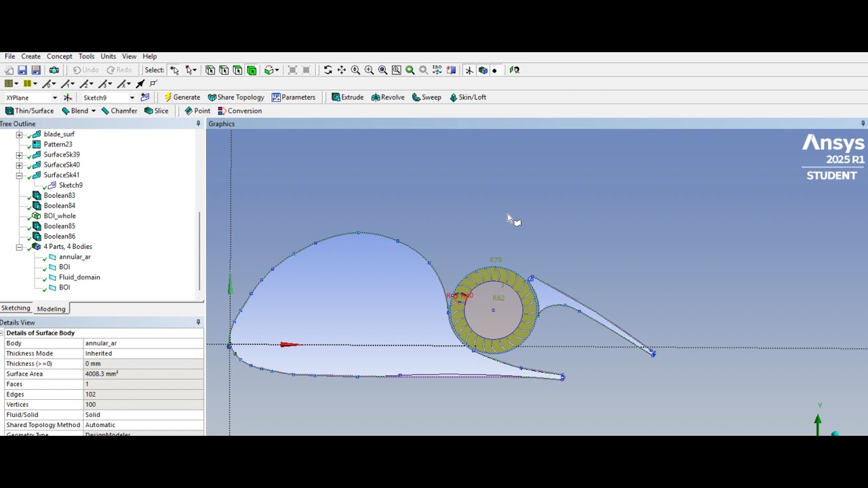
Task: Enable the vertex selection filter
Action: tap(210, 70)
